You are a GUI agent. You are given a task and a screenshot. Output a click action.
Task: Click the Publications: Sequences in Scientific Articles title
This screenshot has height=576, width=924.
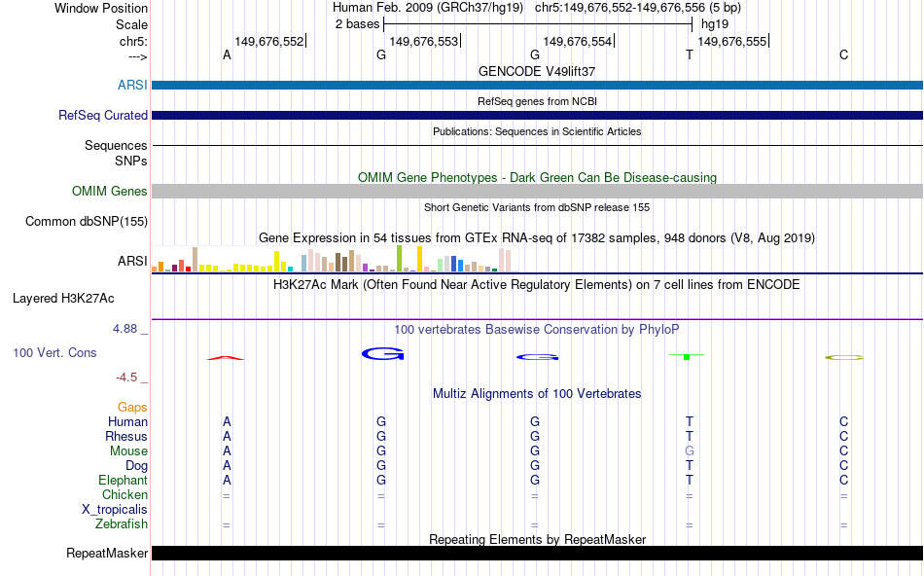coord(537,131)
